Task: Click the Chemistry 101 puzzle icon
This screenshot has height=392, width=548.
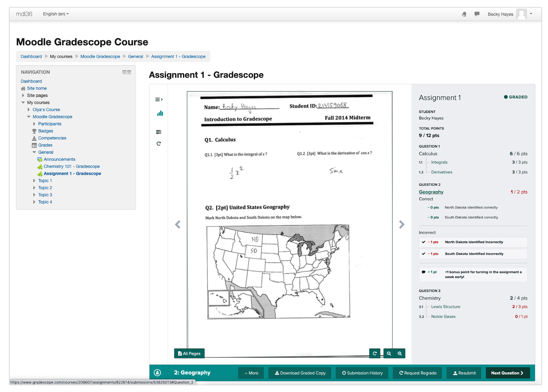Action: click(x=40, y=166)
